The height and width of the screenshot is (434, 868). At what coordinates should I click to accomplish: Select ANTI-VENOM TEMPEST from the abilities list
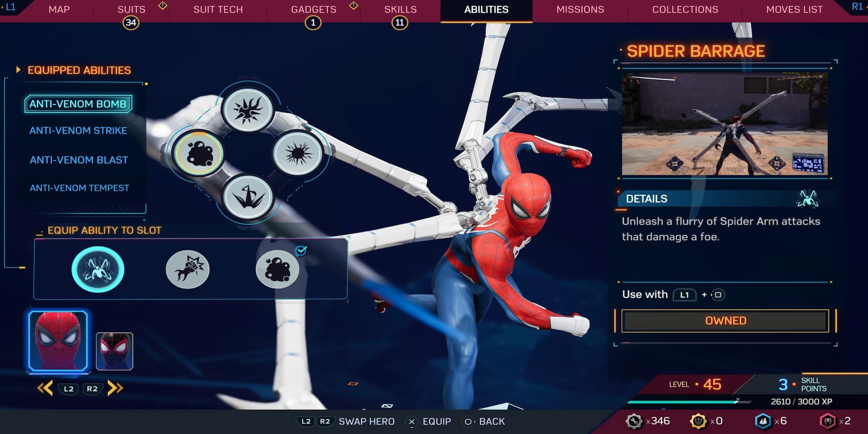click(x=79, y=187)
